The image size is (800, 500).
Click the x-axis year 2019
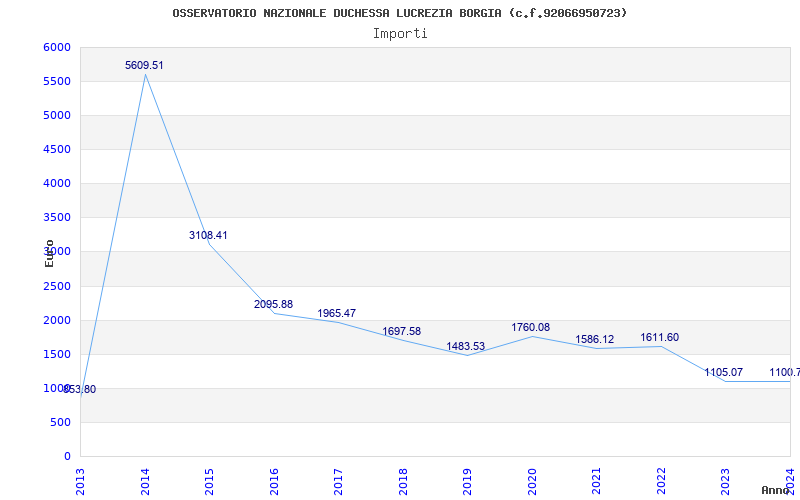click(467, 482)
